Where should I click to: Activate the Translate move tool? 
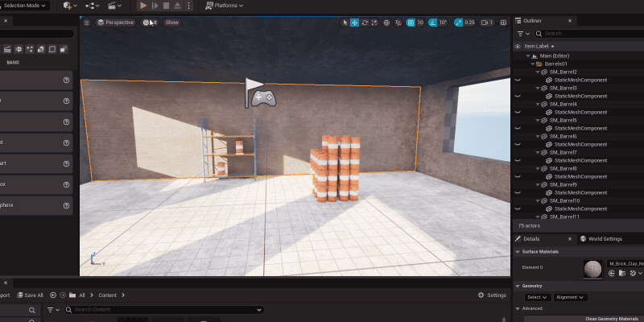(x=355, y=23)
